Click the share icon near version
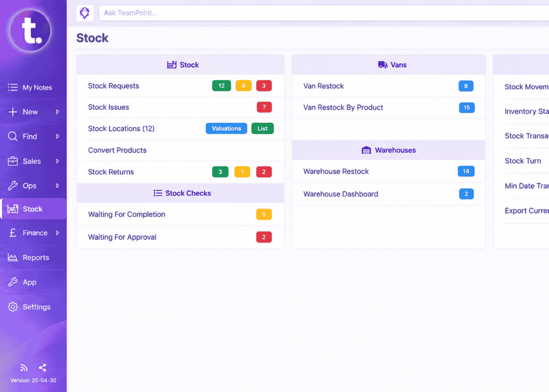 43,368
